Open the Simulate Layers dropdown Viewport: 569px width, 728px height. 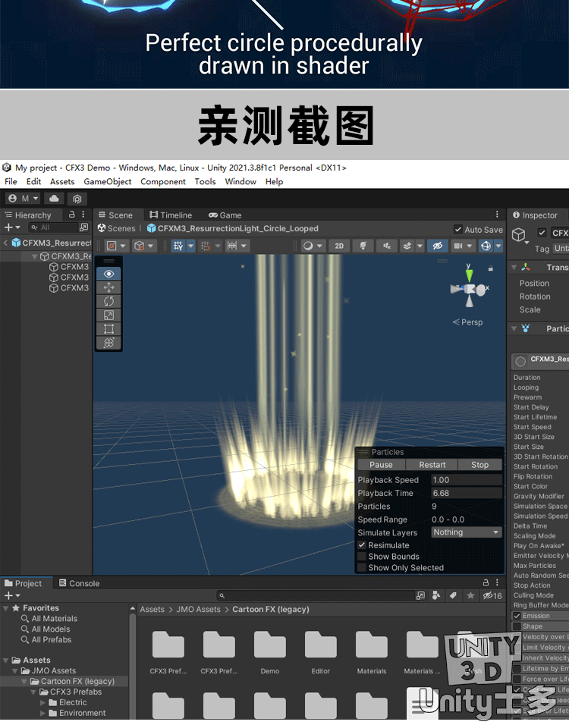466,532
